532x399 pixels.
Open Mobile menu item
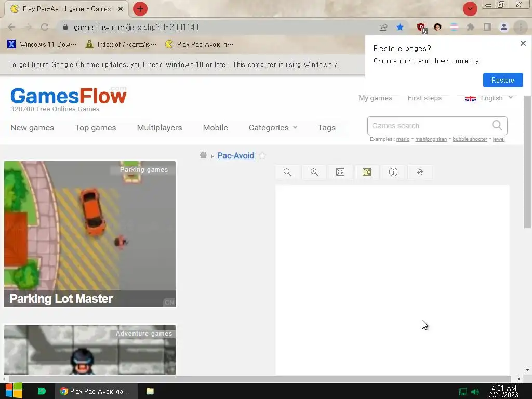(x=216, y=128)
